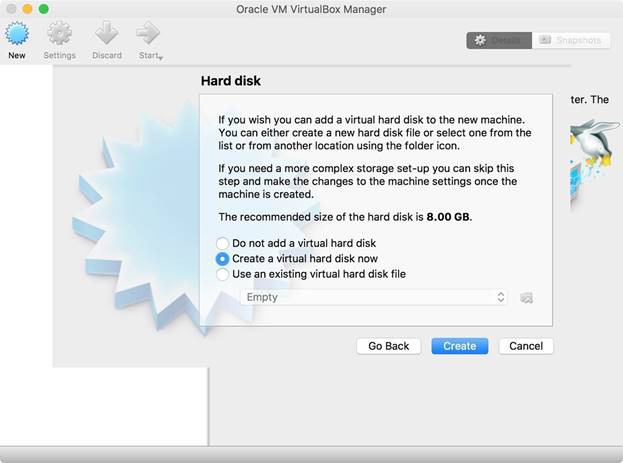Maximize the window with green button
Viewport: 623px width, 463px height.
(x=44, y=9)
